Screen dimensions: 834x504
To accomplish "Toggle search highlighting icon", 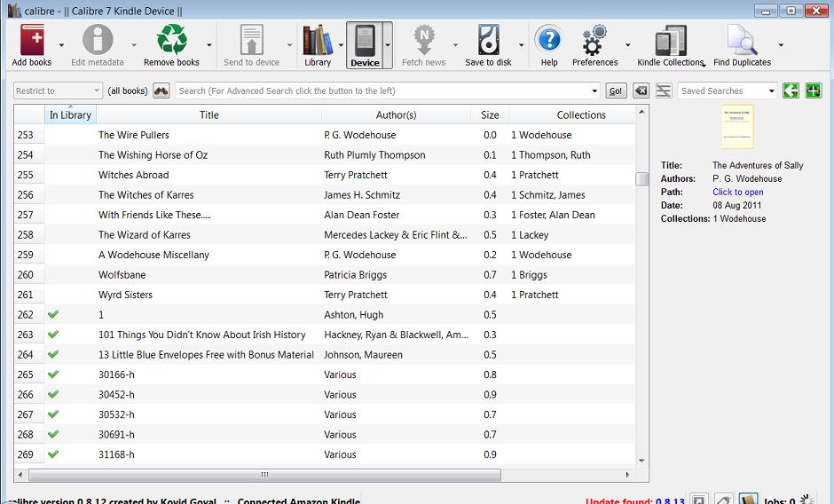I will pos(664,91).
